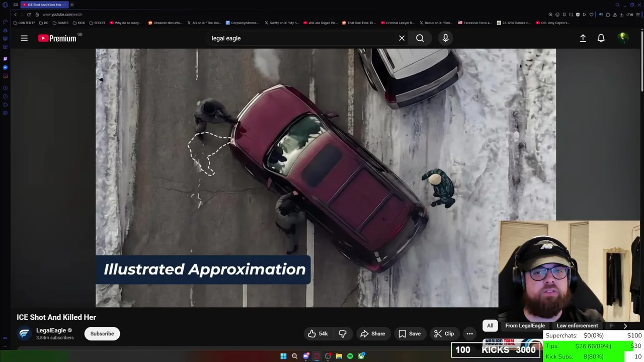The width and height of the screenshot is (644, 362).
Task: Click the LegalEagle channel avatar
Action: [x=24, y=334]
